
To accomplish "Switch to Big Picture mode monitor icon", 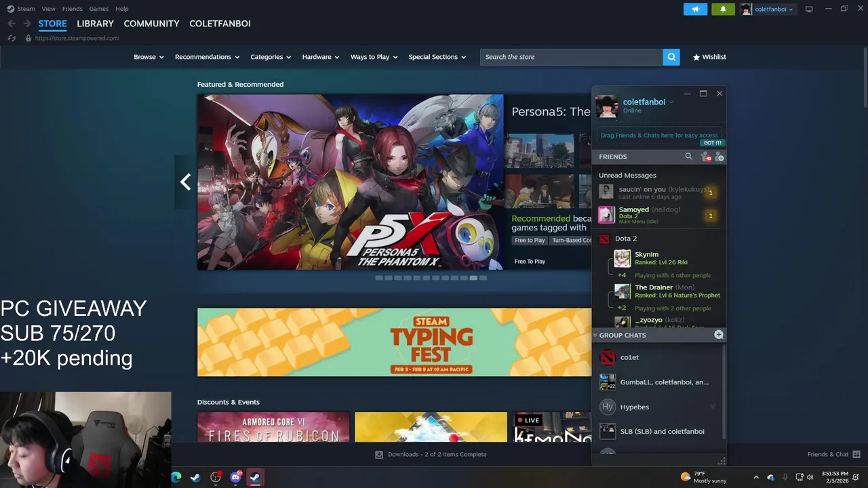I will (809, 9).
